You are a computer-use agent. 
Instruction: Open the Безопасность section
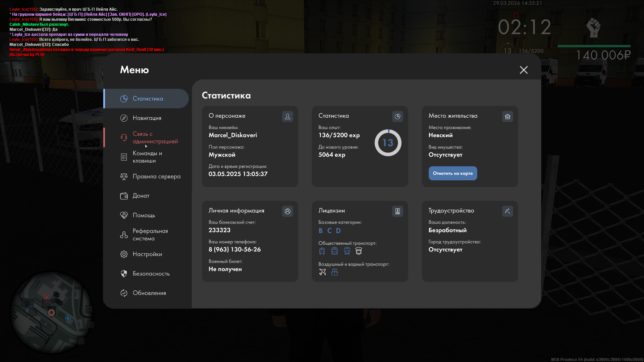click(151, 274)
